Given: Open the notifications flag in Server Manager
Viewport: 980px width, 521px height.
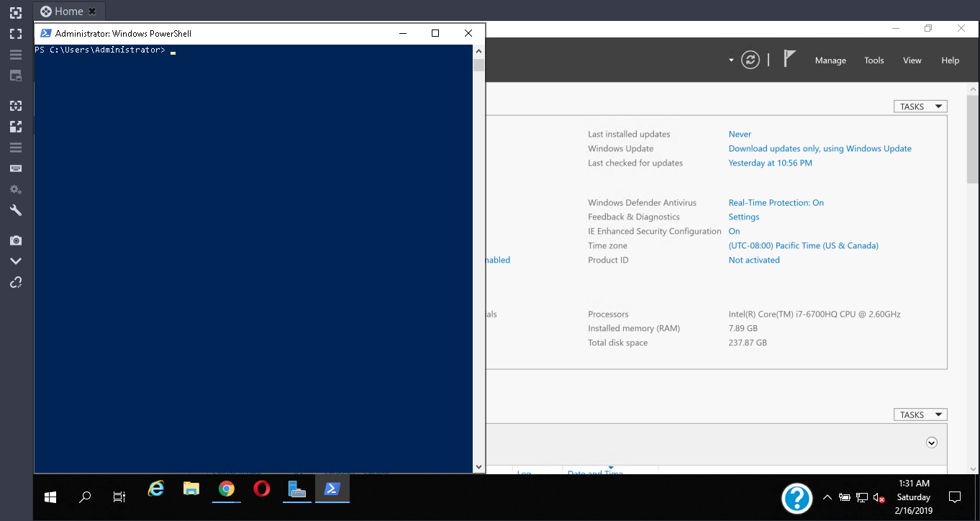Looking at the screenshot, I should coord(789,59).
